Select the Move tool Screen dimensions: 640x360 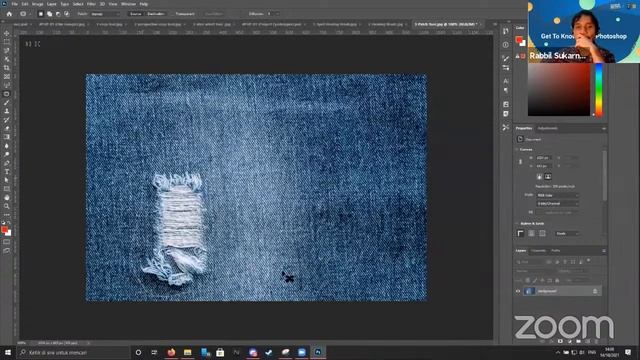tap(7, 33)
